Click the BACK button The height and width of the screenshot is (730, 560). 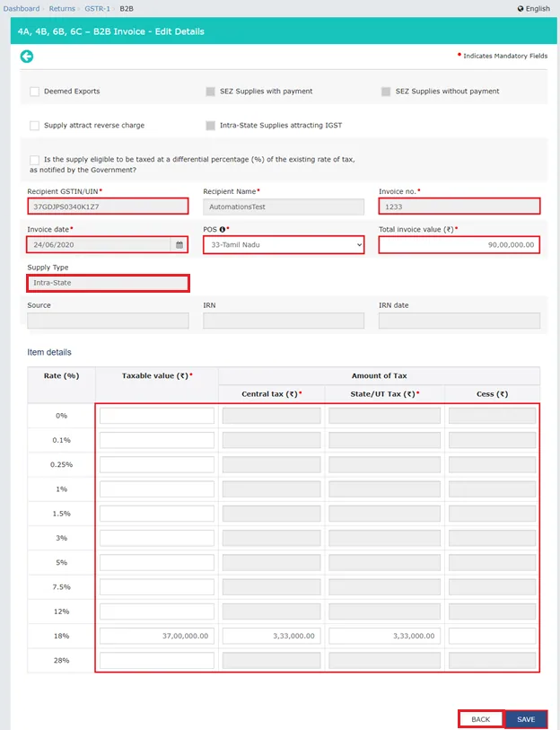tap(480, 719)
